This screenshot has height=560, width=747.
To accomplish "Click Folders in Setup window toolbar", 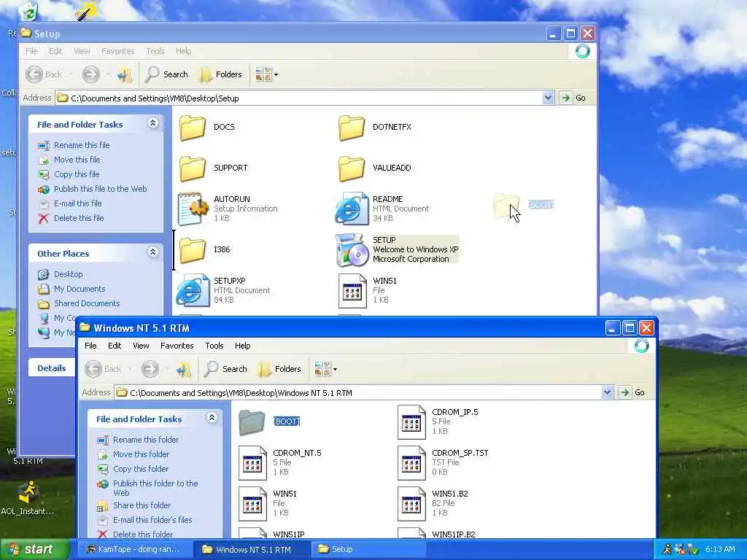I will coord(220,75).
